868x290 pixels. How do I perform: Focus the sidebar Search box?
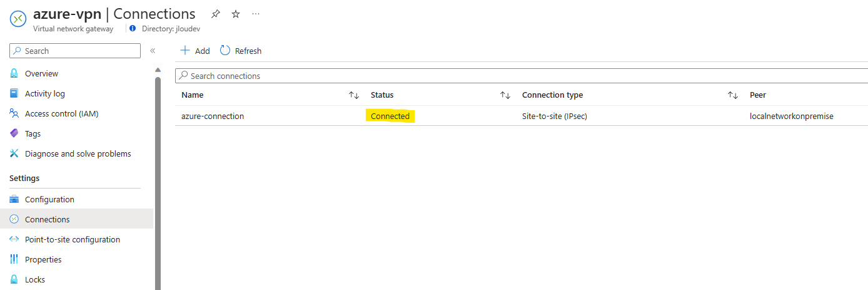point(75,51)
